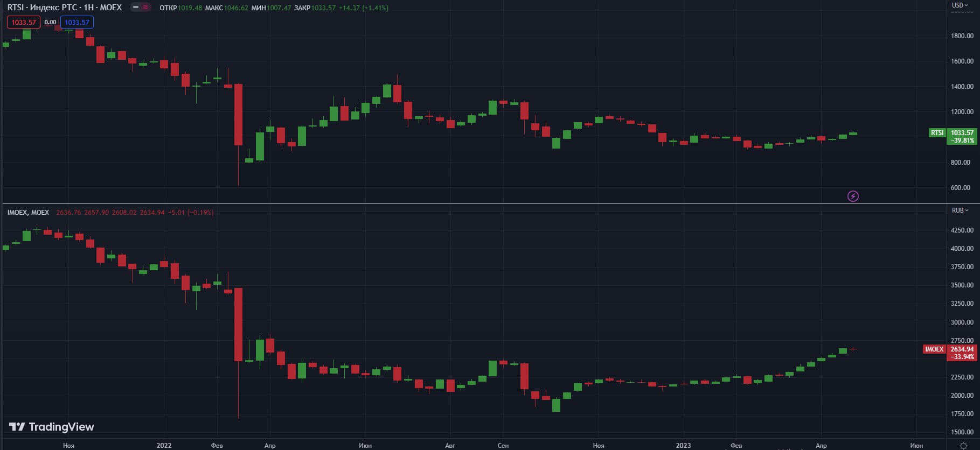Click the 2022 label on time axis
Screen dimensions: 980x450
(x=164, y=446)
